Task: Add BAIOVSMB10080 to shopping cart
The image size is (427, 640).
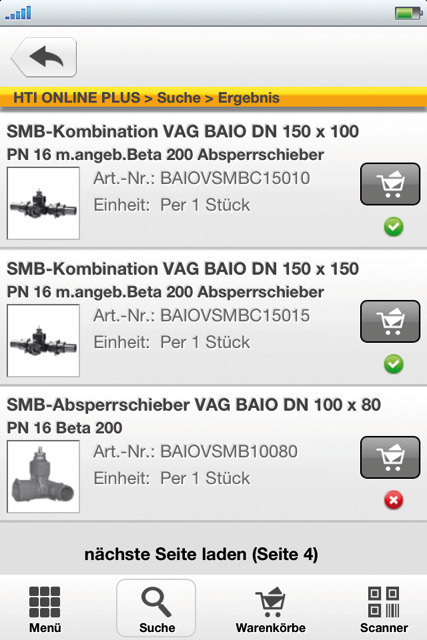Action: coord(390,458)
